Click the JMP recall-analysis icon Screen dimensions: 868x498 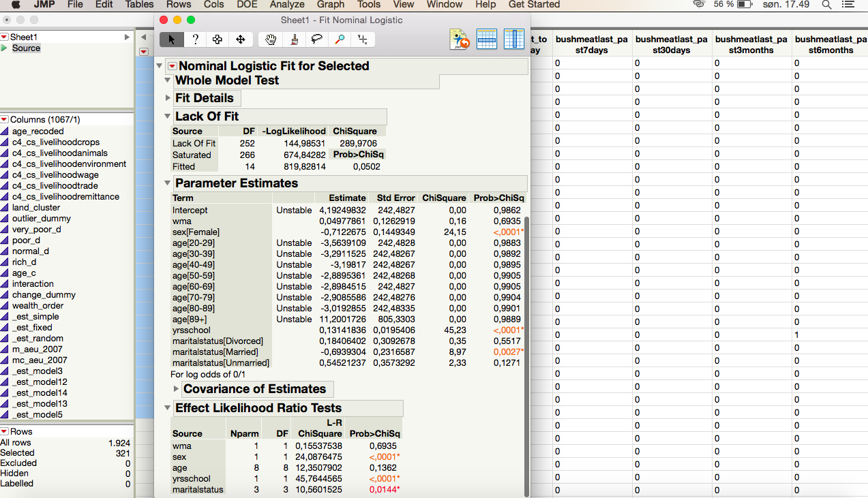[460, 40]
